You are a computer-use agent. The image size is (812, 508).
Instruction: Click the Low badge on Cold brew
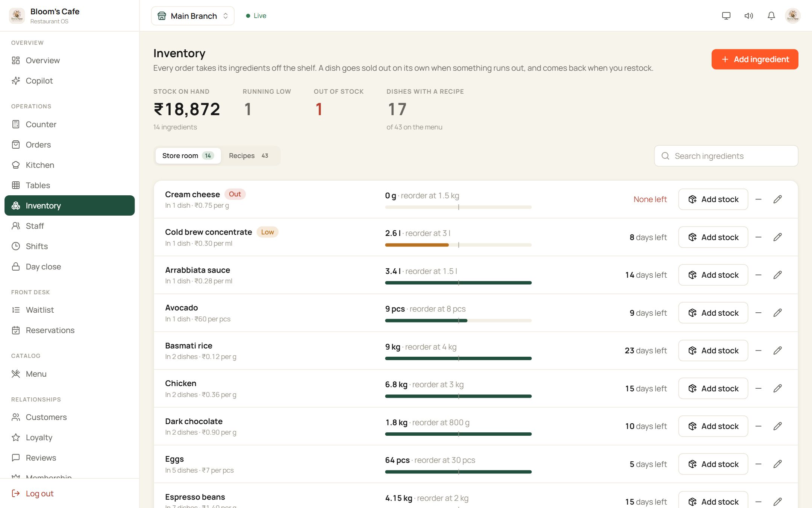(267, 232)
